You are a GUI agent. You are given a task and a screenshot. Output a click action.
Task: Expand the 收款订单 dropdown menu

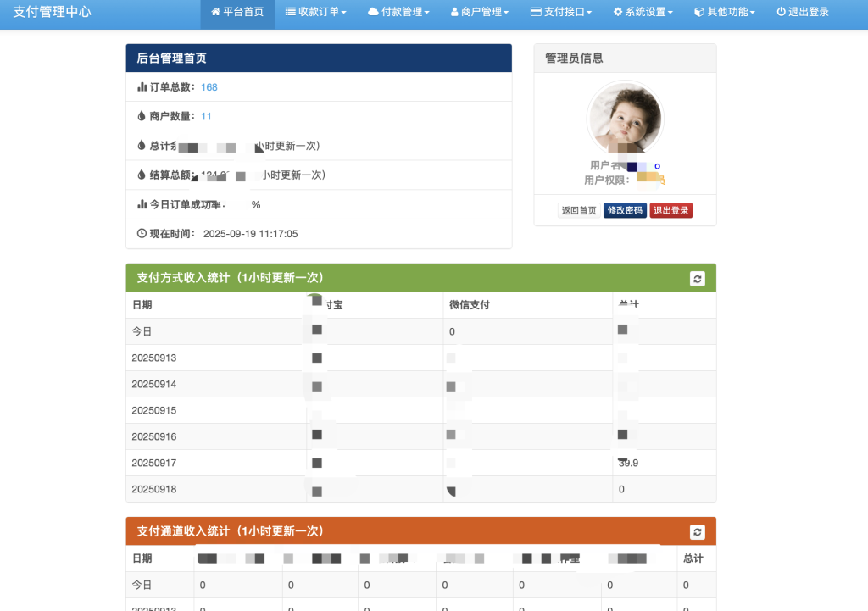343,13
